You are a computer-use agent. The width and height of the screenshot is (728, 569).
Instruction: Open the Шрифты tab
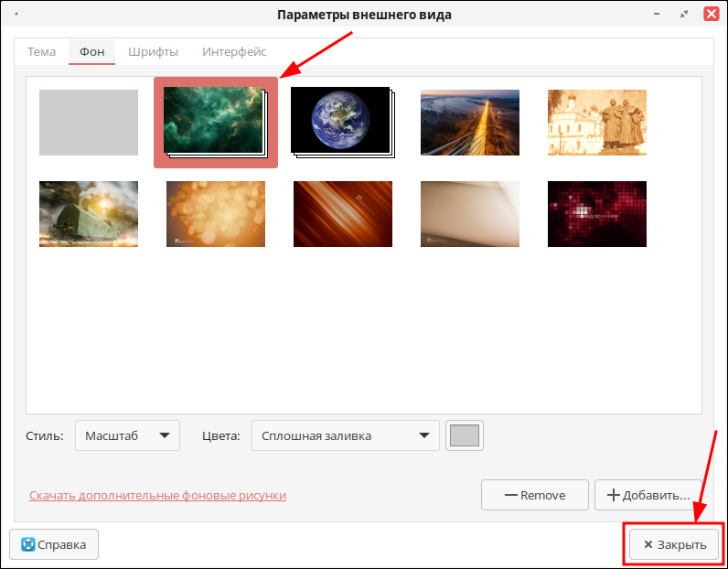[x=153, y=51]
